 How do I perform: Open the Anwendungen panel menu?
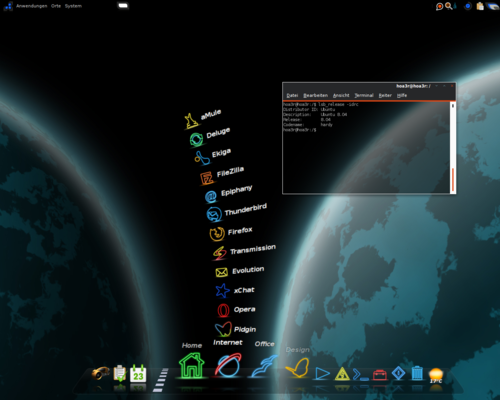pyautogui.click(x=32, y=6)
